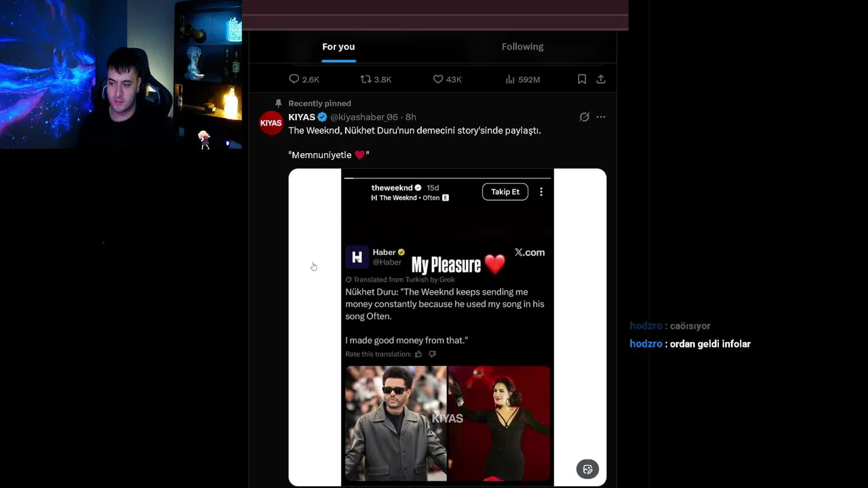868x488 pixels.
Task: Open the @kiyashaber_06 handle
Action: (x=364, y=117)
